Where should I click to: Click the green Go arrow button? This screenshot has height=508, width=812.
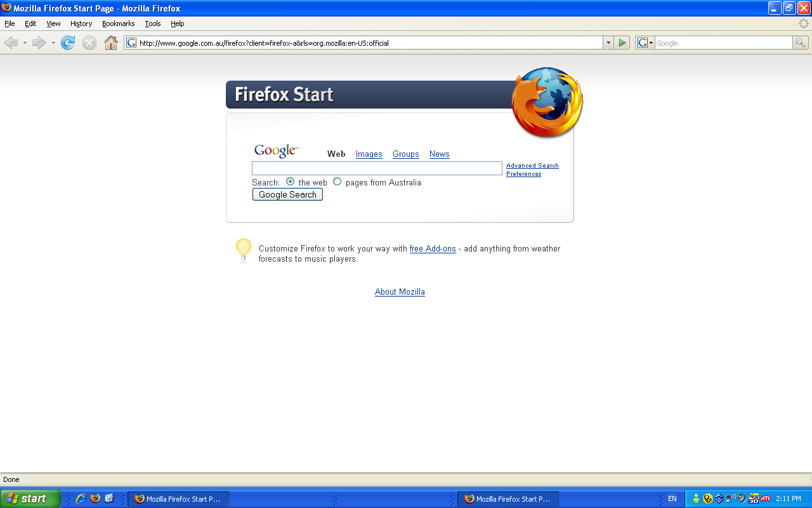point(622,43)
